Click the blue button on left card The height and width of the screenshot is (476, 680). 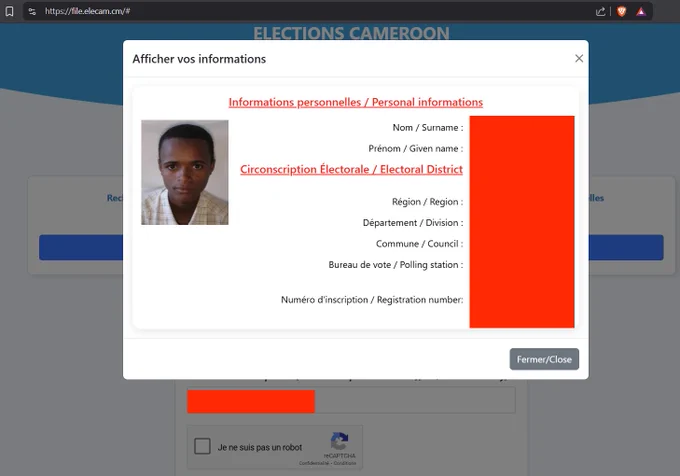click(x=81, y=248)
